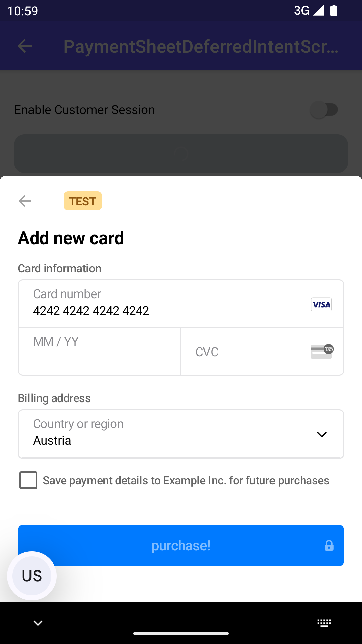362x644 pixels.
Task: Click the Visa card brand icon
Action: pos(321,305)
